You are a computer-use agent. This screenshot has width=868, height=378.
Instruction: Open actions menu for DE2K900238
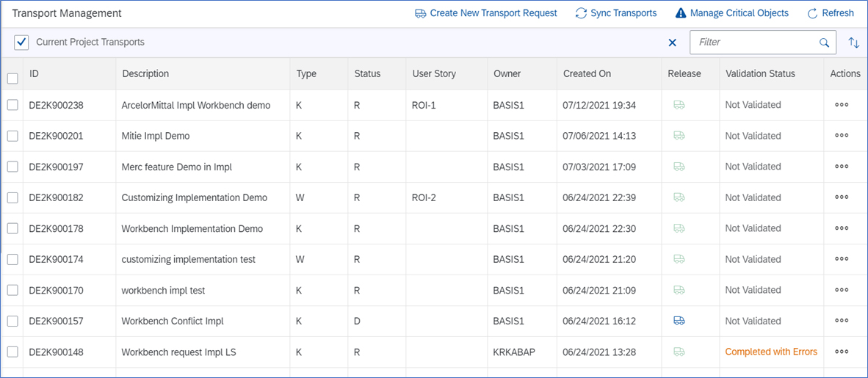[842, 105]
